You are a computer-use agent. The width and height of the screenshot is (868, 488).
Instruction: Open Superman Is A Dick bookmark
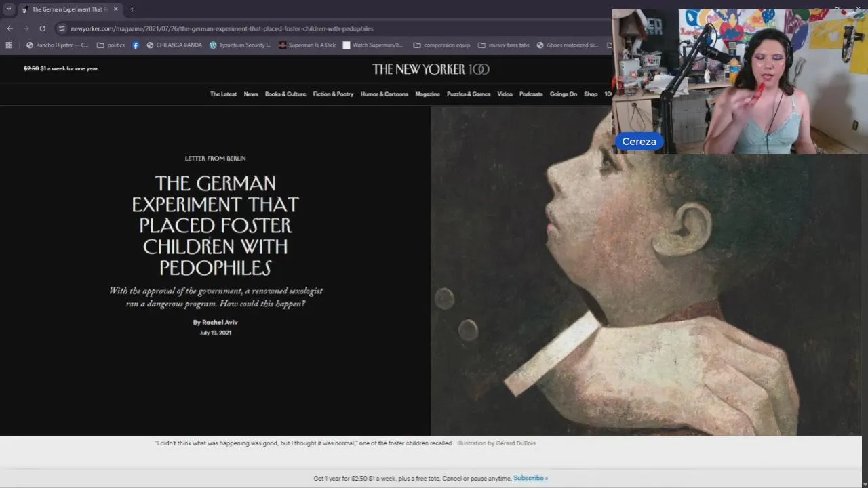pos(307,45)
